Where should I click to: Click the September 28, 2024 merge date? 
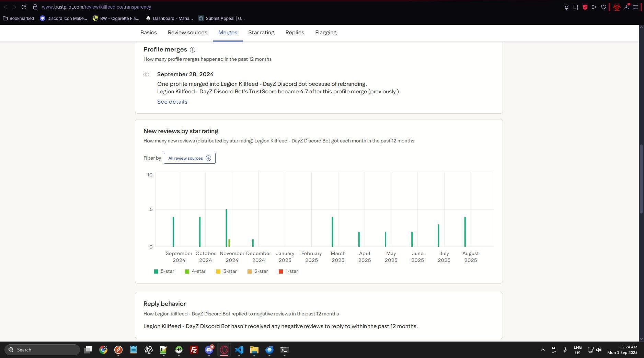pyautogui.click(x=185, y=74)
